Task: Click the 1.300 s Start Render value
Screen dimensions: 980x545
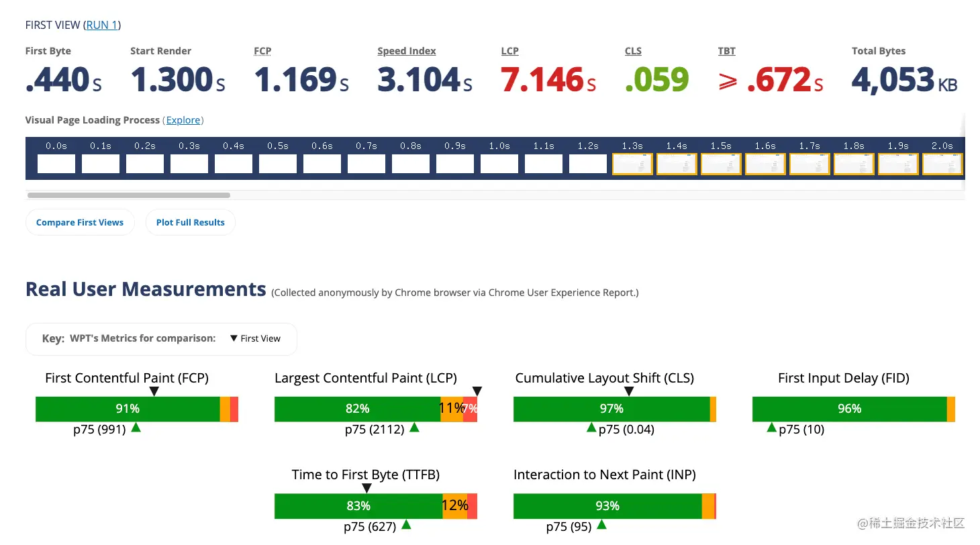Action: tap(178, 80)
